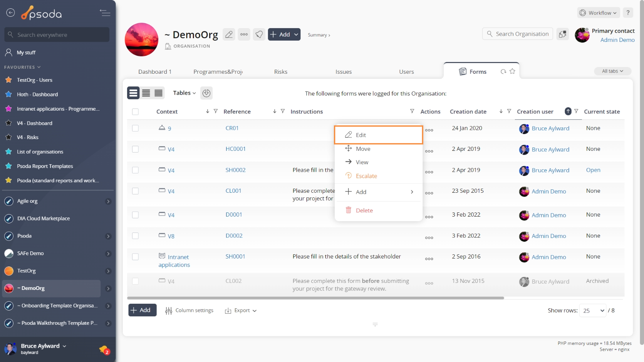
Task: Check the box for the SH0001 row
Action: pos(135,257)
